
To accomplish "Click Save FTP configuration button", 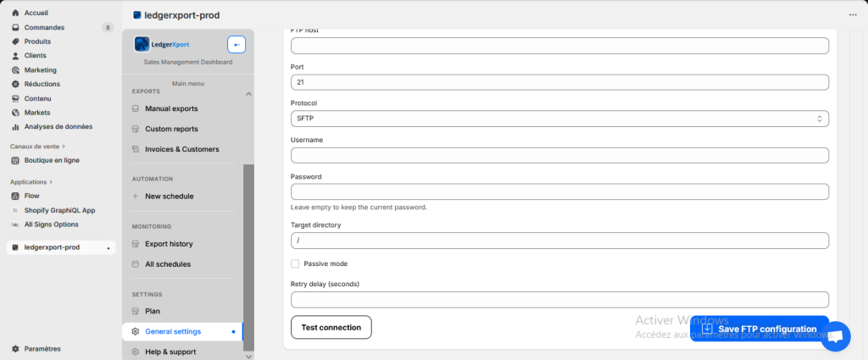I will 758,329.
